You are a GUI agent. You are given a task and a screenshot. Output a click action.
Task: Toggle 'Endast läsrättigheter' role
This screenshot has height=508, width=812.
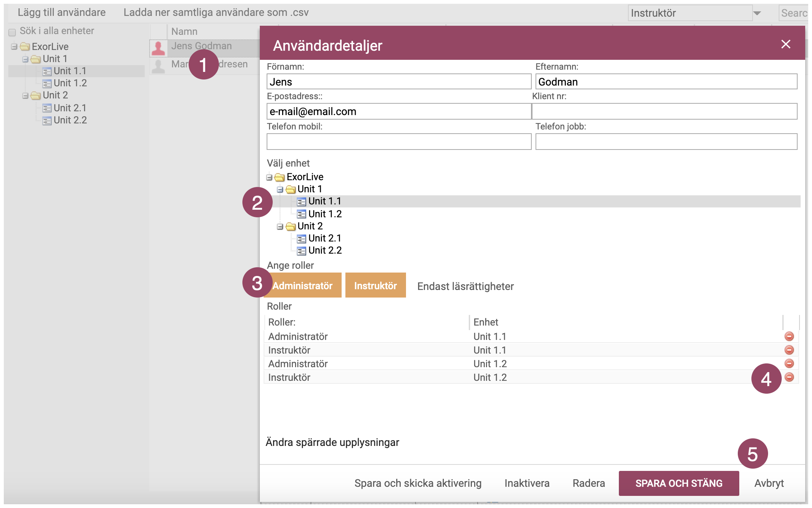[465, 286]
